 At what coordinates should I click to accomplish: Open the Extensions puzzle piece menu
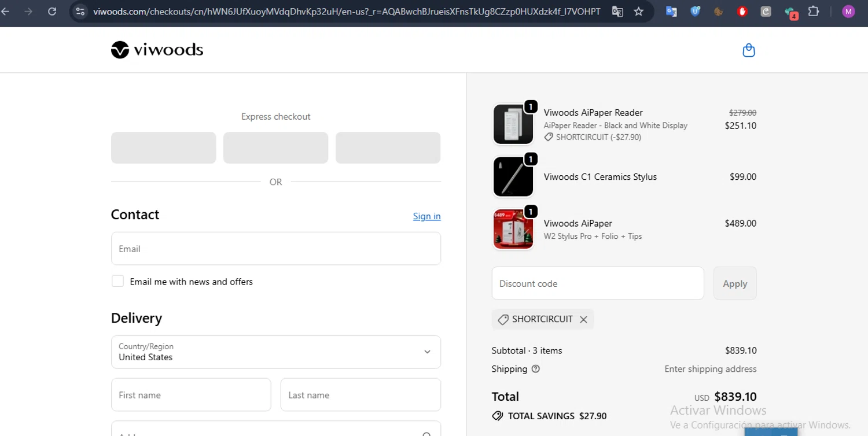coord(814,11)
